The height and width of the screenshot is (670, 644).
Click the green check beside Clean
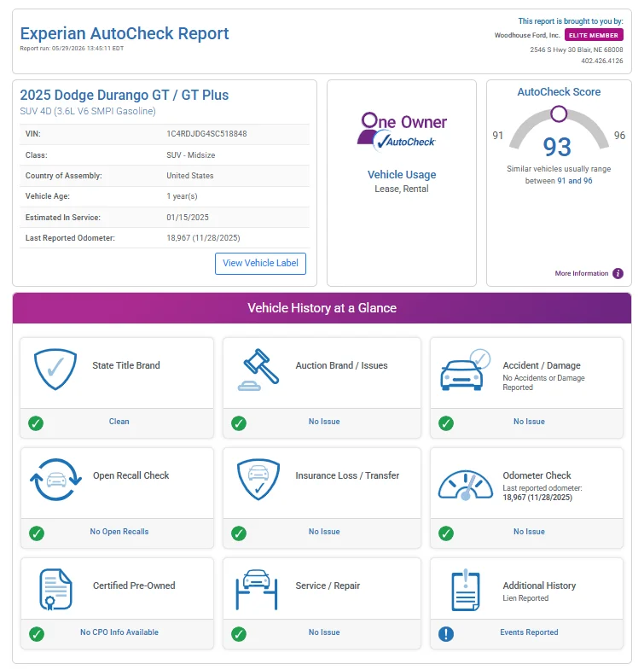(36, 423)
